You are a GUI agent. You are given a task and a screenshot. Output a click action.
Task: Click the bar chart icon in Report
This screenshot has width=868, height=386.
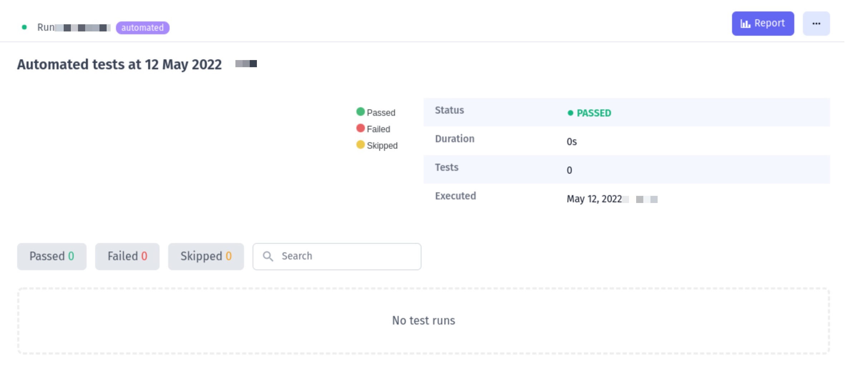[x=745, y=24]
